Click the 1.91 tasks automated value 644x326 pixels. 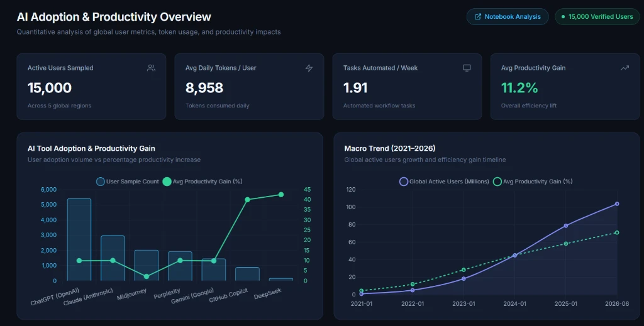[355, 88]
